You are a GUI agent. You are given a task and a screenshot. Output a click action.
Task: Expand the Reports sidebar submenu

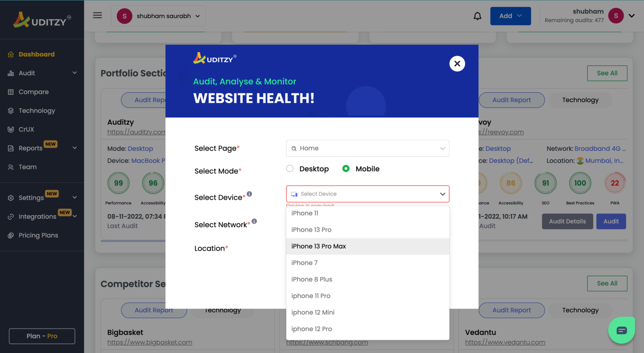(x=75, y=148)
